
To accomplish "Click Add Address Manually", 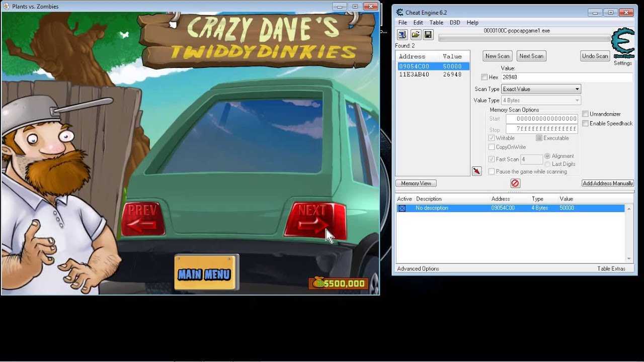I will (x=608, y=184).
